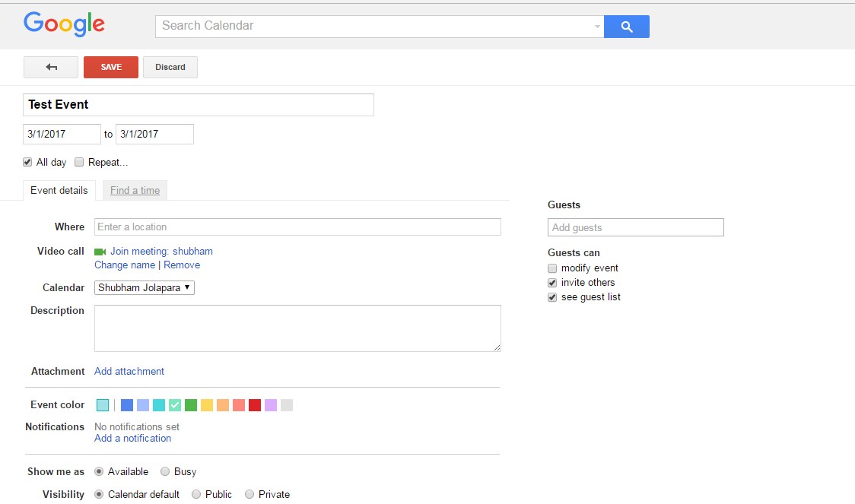Switch to the Find a time tab
855x504 pixels.
[x=135, y=191]
